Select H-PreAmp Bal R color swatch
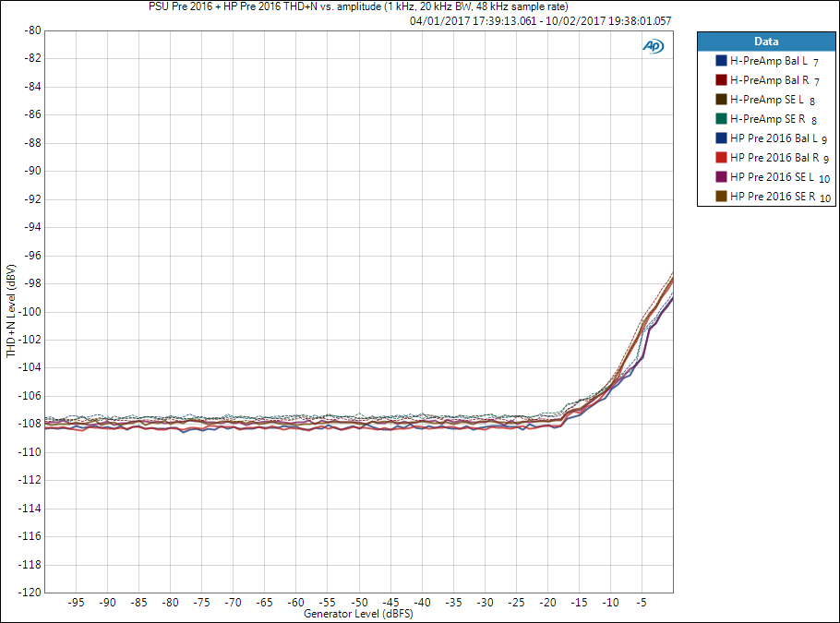Viewport: 840px width, 623px height. coord(721,79)
